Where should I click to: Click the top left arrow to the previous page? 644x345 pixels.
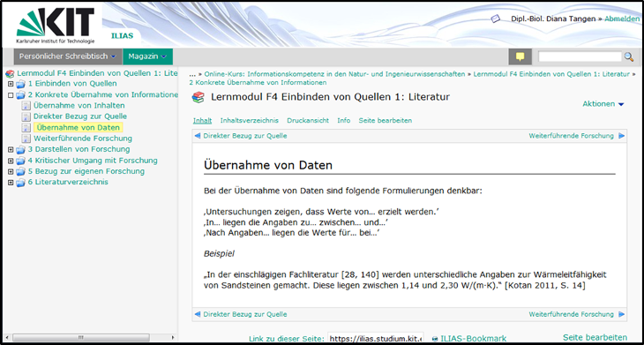[198, 136]
